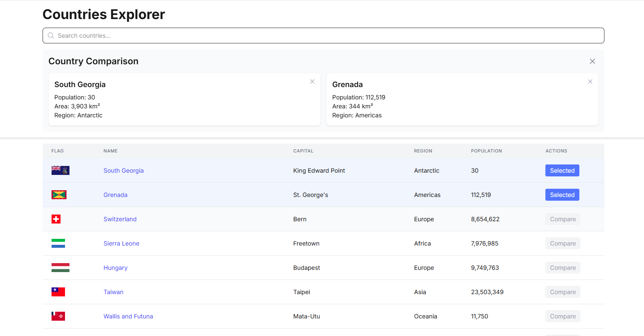Click the Africa region cell
Viewport: 644px width, 336px height.
422,243
